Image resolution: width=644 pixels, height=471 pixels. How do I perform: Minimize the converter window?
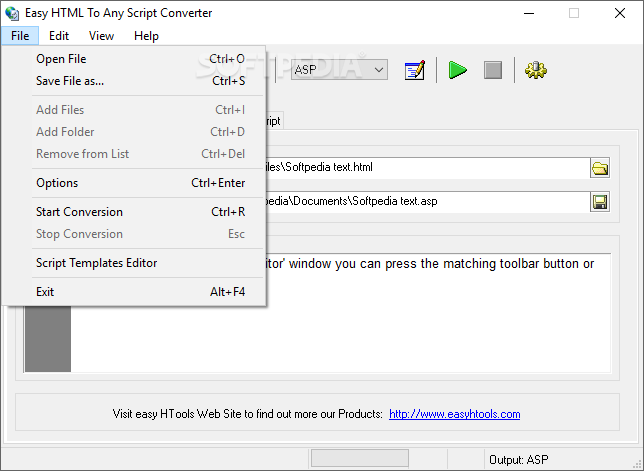pos(529,13)
